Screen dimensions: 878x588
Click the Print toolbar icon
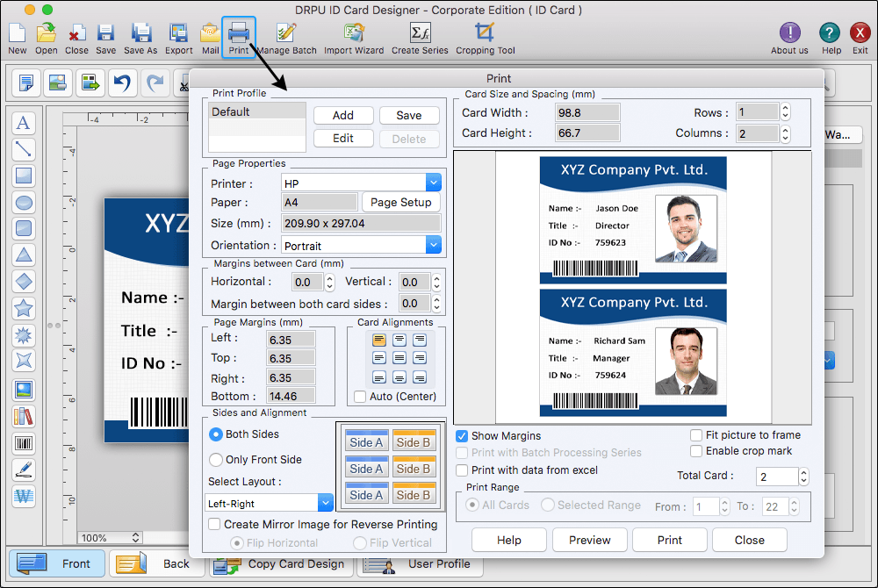click(x=239, y=37)
